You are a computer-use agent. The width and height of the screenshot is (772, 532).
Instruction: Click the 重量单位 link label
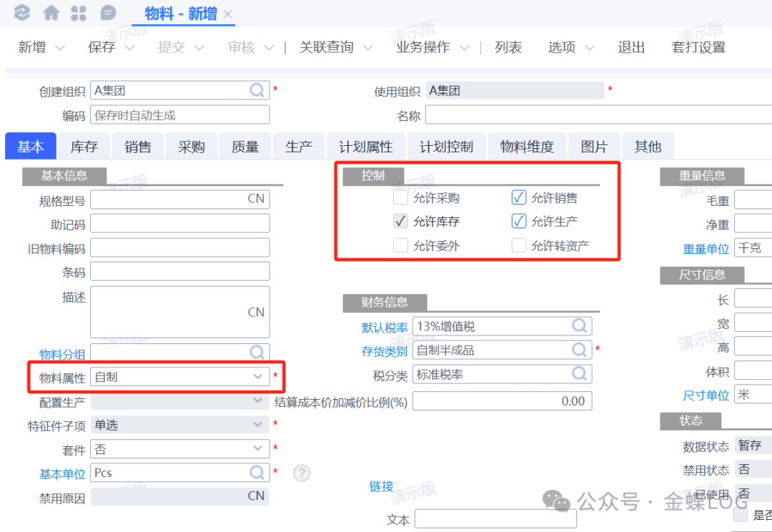pyautogui.click(x=706, y=249)
